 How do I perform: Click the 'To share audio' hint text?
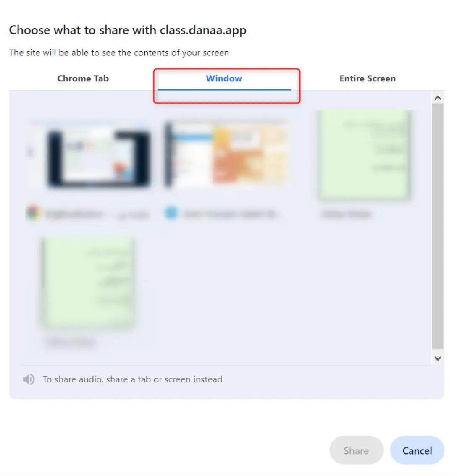point(132,379)
